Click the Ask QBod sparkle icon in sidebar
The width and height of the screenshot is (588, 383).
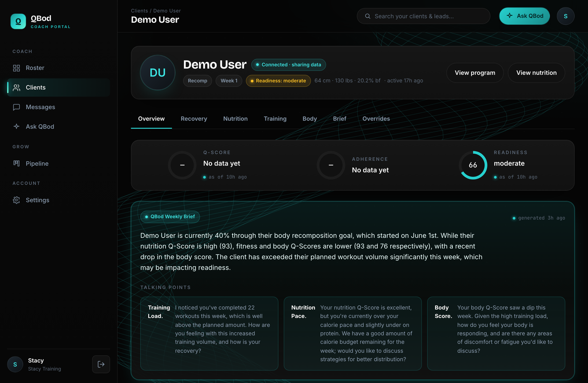click(x=16, y=126)
